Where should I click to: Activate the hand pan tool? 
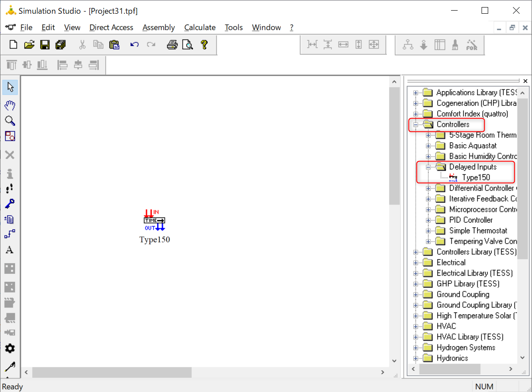click(10, 105)
